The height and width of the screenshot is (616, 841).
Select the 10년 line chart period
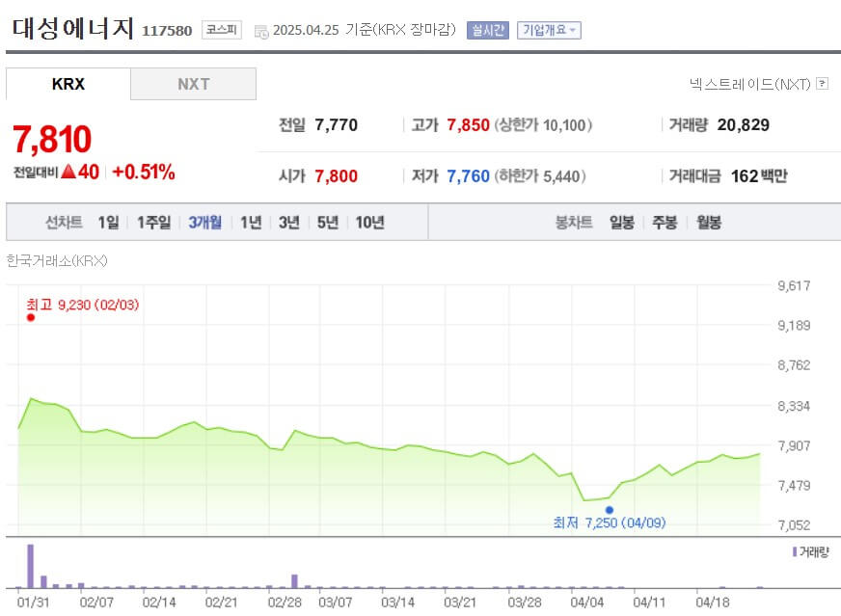coord(369,222)
